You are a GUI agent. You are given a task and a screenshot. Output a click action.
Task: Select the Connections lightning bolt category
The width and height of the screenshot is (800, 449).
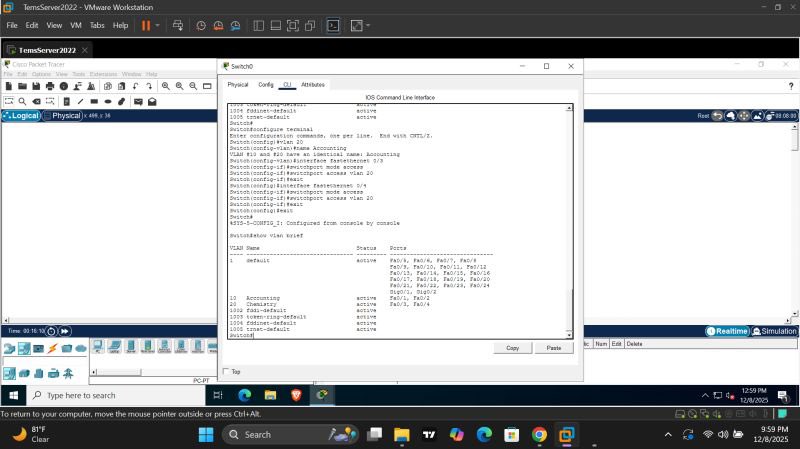click(x=53, y=348)
